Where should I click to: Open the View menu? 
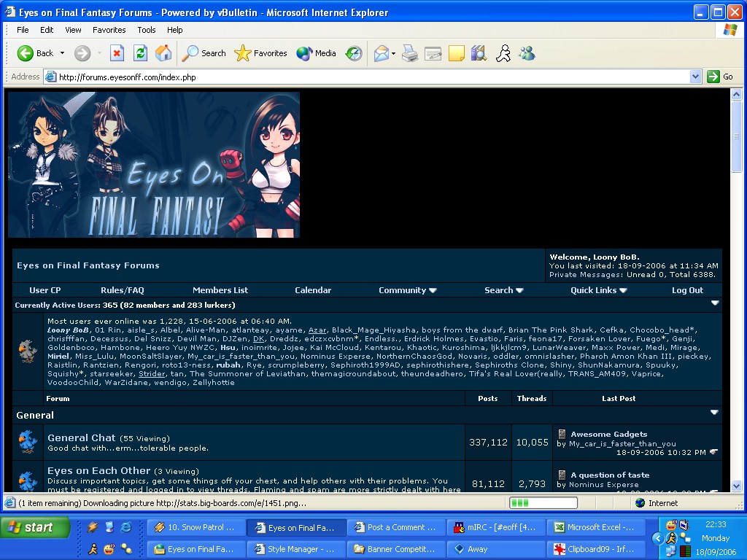[x=73, y=29]
